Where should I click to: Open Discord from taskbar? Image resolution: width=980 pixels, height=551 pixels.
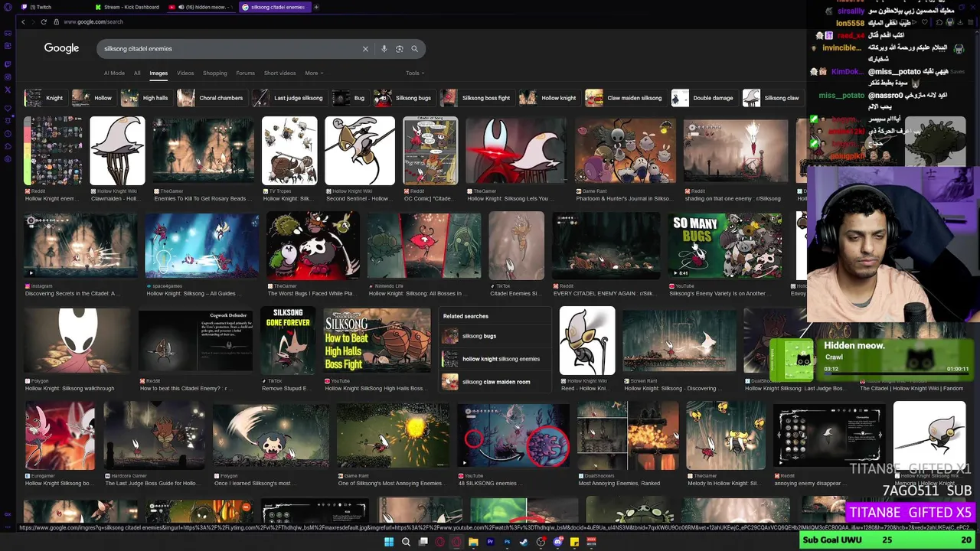(557, 542)
